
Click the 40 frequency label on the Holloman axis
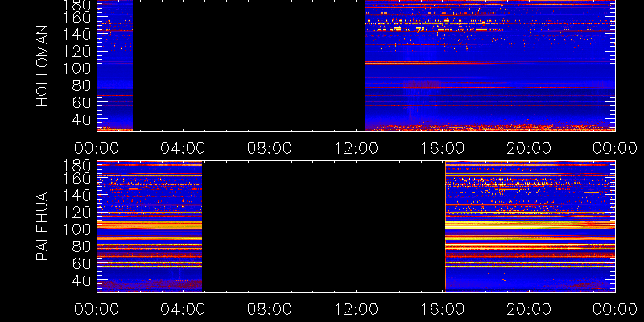click(81, 119)
